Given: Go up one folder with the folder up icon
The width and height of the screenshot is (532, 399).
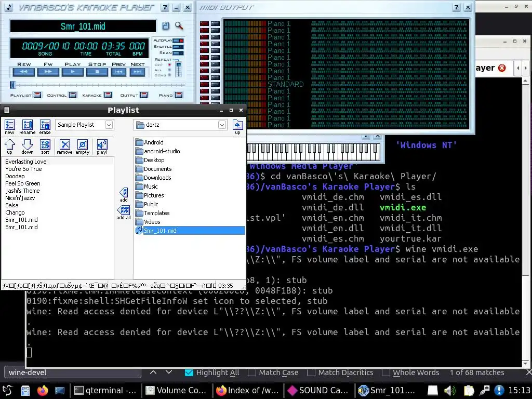Looking at the screenshot, I should point(237,127).
